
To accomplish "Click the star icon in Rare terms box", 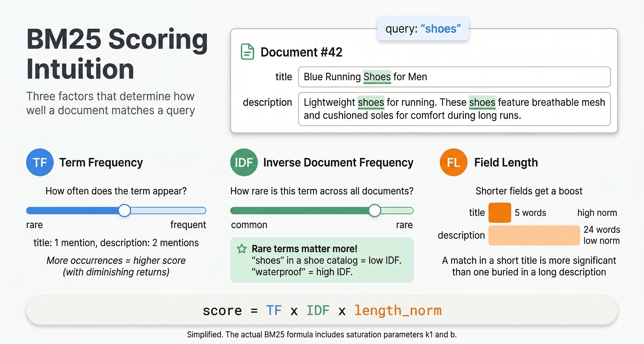I will (x=242, y=249).
